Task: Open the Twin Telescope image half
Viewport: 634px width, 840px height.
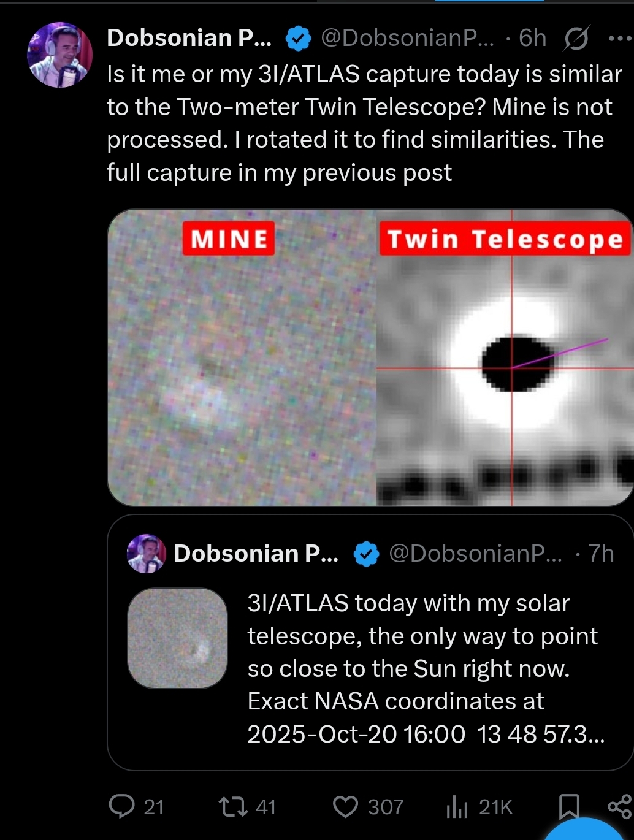Action: pos(505,357)
